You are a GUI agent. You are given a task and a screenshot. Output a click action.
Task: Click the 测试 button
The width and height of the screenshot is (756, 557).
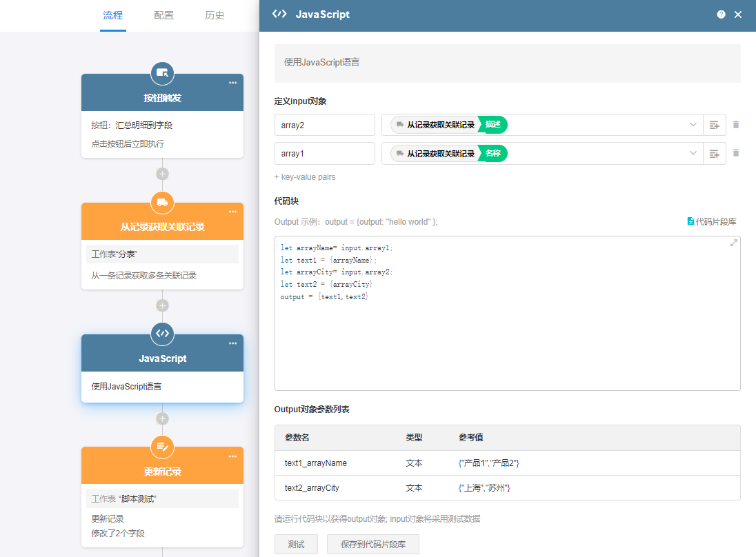pyautogui.click(x=296, y=544)
